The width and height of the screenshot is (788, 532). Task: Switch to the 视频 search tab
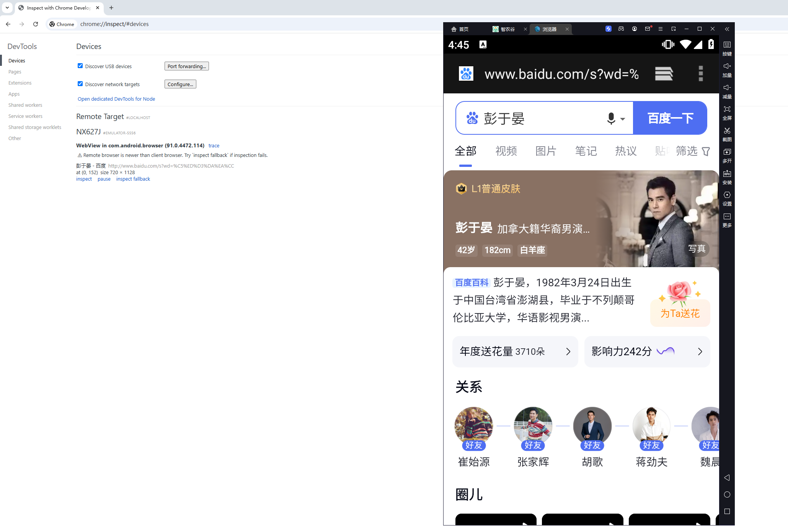[506, 151]
